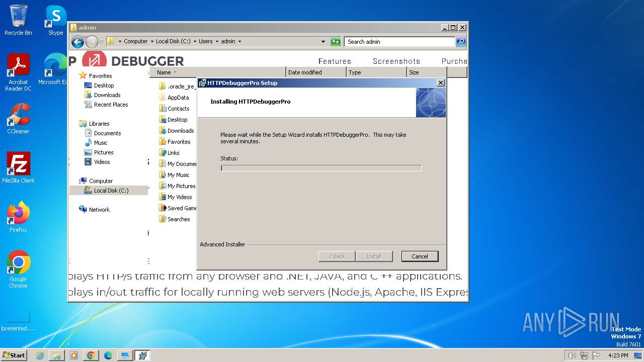Click the network icon in the system tray

(x=584, y=355)
